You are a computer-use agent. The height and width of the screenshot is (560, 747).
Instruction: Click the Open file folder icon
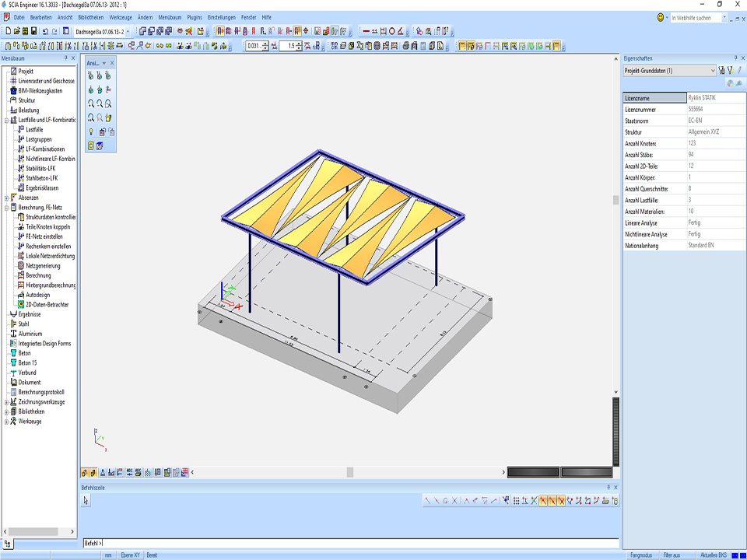pyautogui.click(x=16, y=31)
